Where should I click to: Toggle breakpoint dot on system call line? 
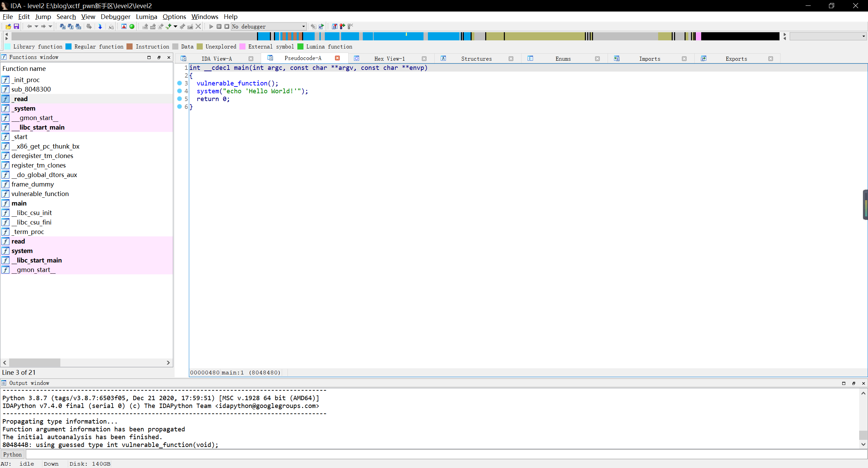click(179, 91)
